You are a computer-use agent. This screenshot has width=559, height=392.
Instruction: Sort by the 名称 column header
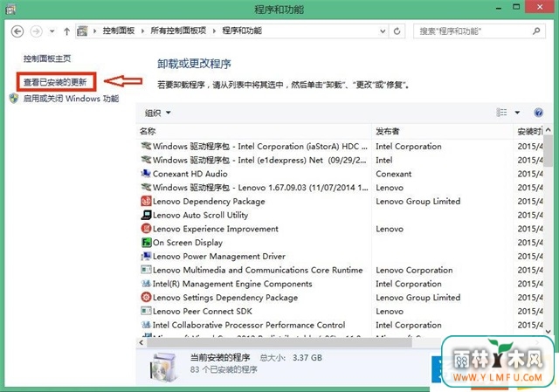click(x=254, y=132)
